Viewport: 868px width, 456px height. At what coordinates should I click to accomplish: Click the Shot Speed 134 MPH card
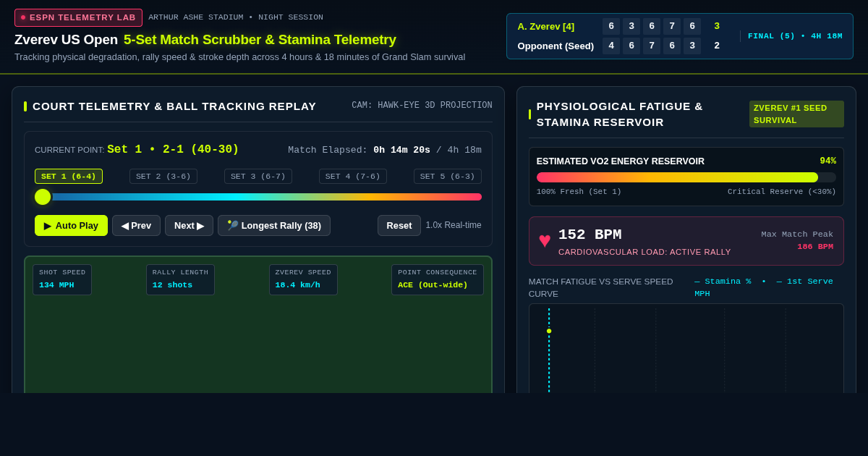[x=62, y=279]
